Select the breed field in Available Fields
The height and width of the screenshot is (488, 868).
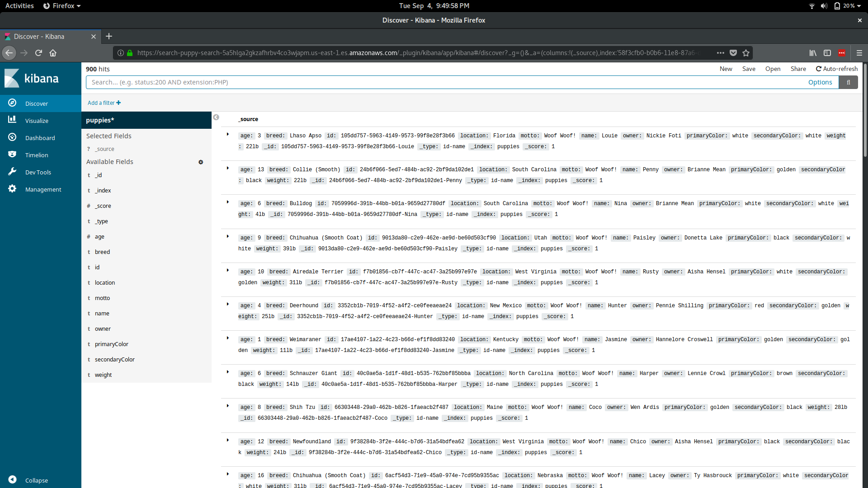coord(102,252)
